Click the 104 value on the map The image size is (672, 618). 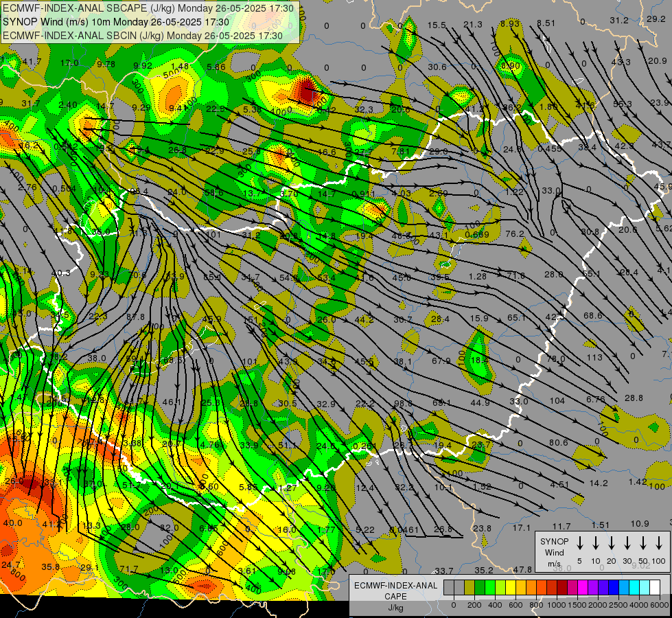(557, 400)
